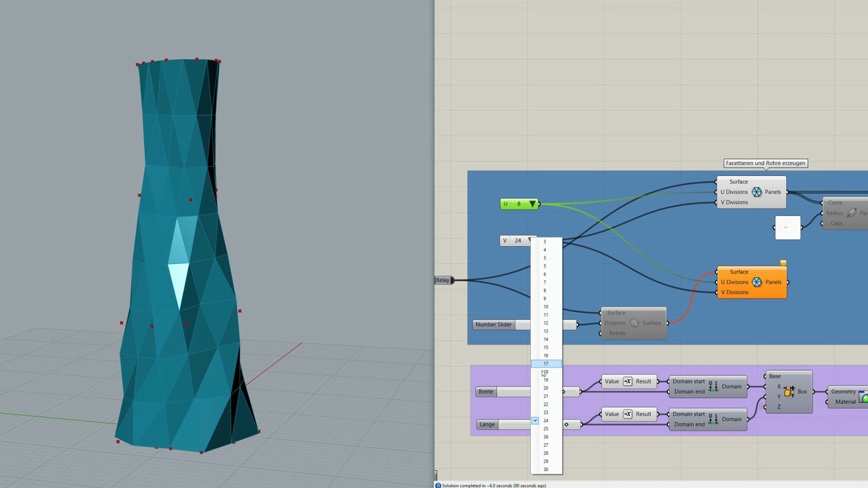Image resolution: width=868 pixels, height=488 pixels.
Task: Click the lower Construct Domain icon
Action: [713, 419]
